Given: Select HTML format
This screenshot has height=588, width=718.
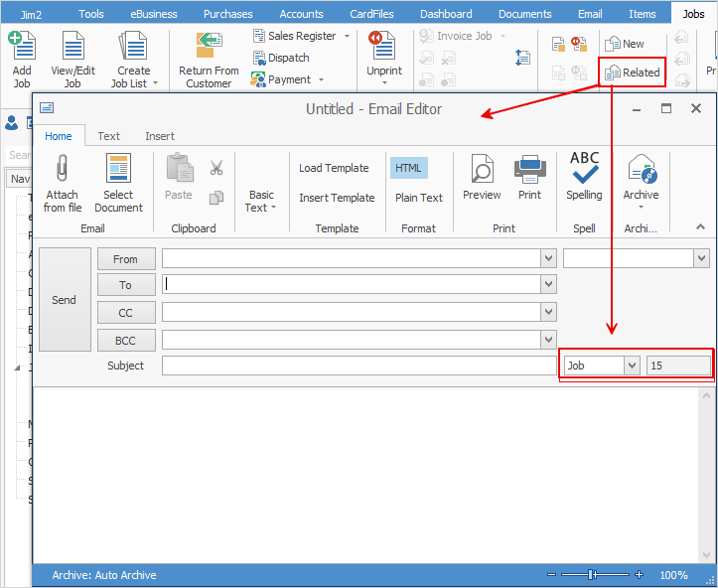Looking at the screenshot, I should click(x=408, y=168).
